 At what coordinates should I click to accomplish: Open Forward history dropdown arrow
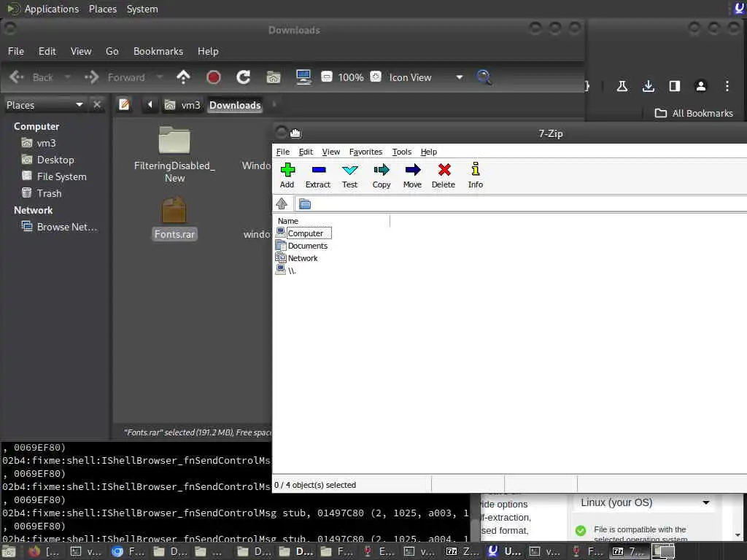pos(160,77)
